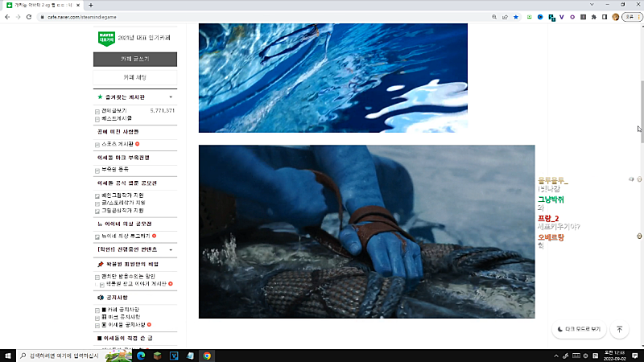Image resolution: width=644 pixels, height=362 pixels.
Task: Click the 카페 글쓰기 button
Action: (x=135, y=59)
